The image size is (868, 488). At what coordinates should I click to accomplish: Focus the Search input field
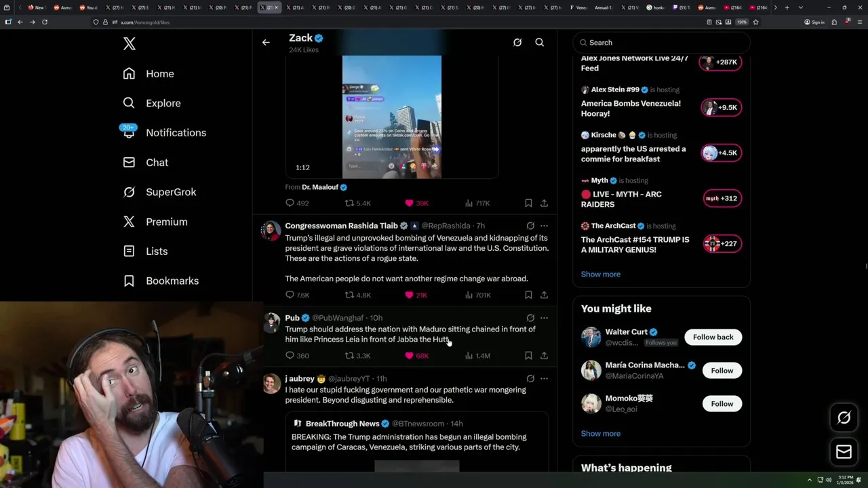(x=661, y=43)
